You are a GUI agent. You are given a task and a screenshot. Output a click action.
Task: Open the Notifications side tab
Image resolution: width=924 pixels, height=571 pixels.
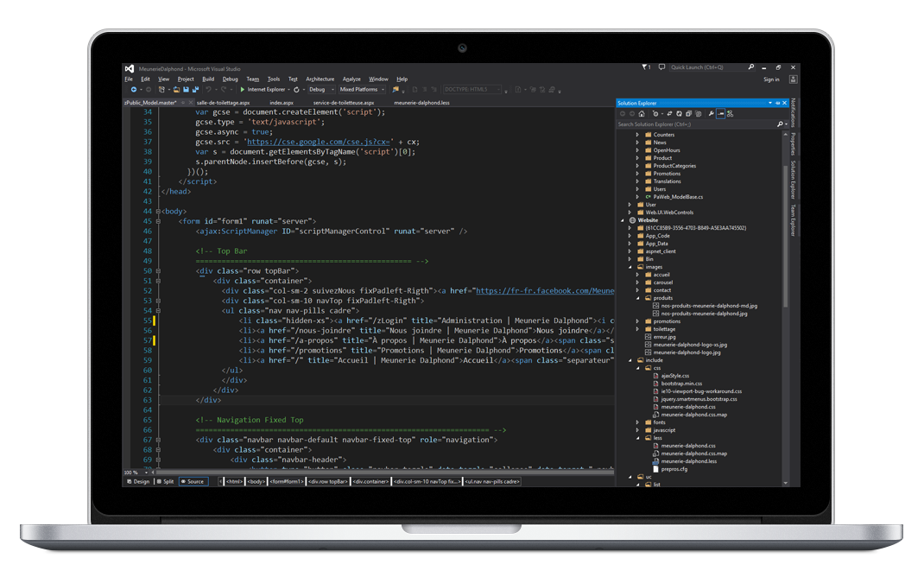(x=794, y=113)
